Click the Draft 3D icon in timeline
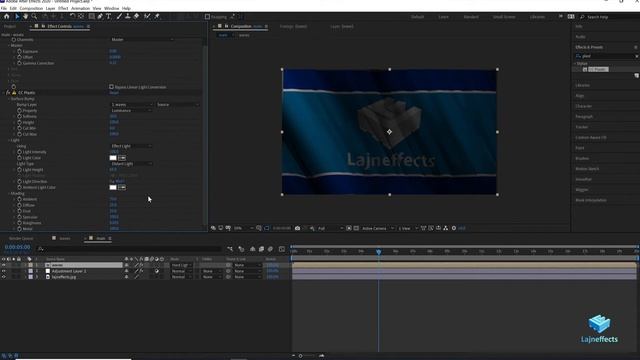The width and height of the screenshot is (640, 360). click(x=241, y=249)
